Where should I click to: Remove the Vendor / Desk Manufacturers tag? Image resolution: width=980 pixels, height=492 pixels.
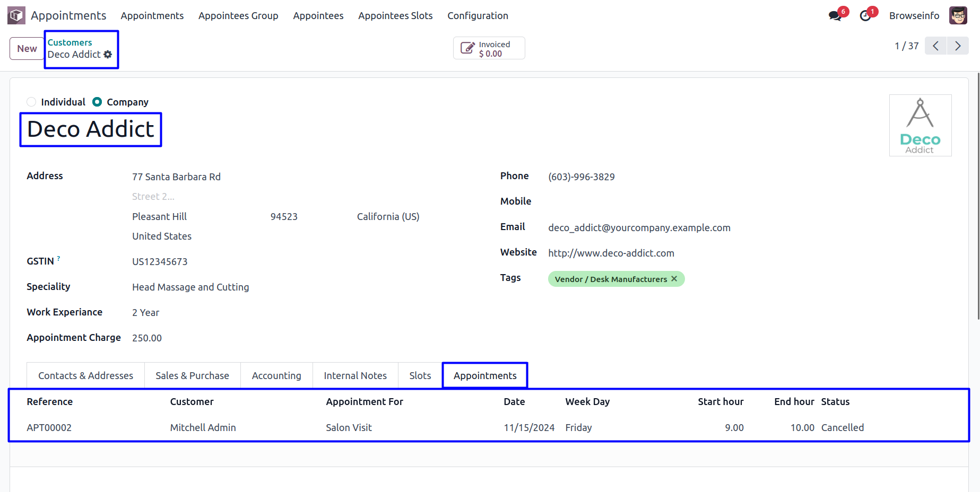(x=674, y=279)
